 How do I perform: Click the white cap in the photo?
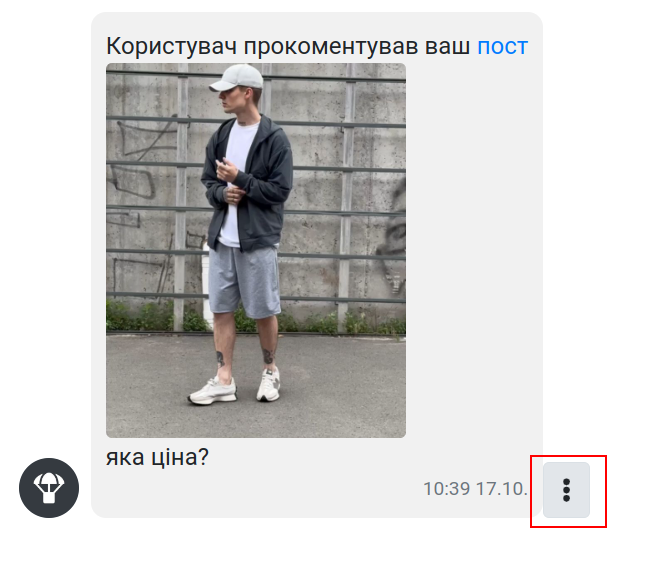[x=237, y=78]
